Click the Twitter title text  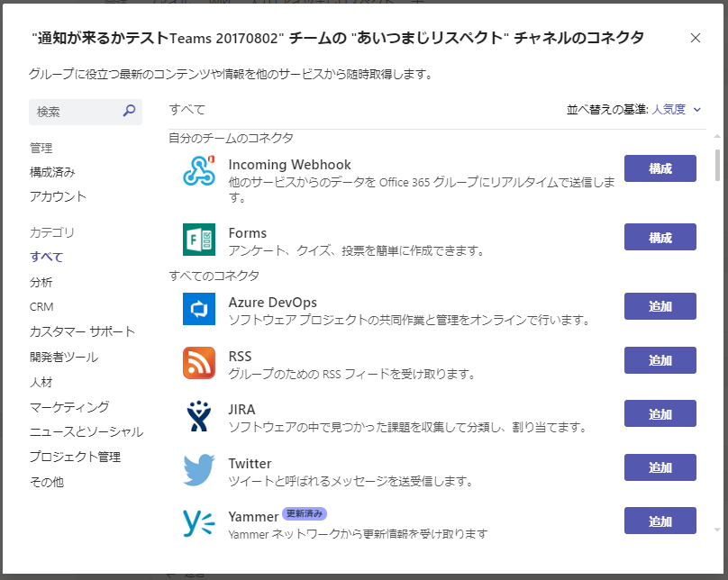coord(250,464)
